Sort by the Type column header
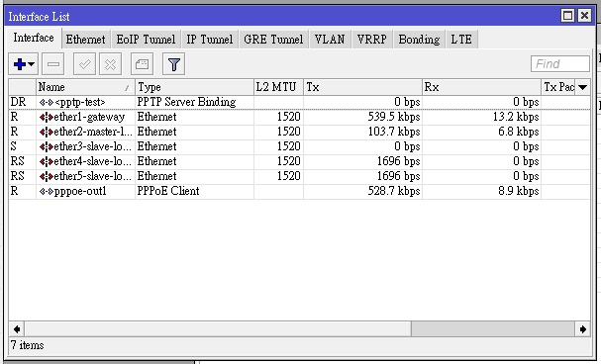601x364 pixels. (194, 87)
